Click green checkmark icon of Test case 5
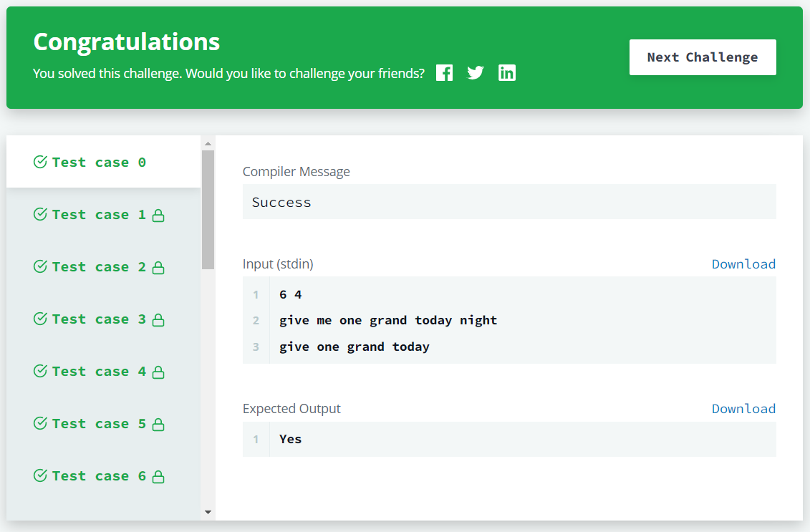This screenshot has height=532, width=810. pyautogui.click(x=40, y=422)
